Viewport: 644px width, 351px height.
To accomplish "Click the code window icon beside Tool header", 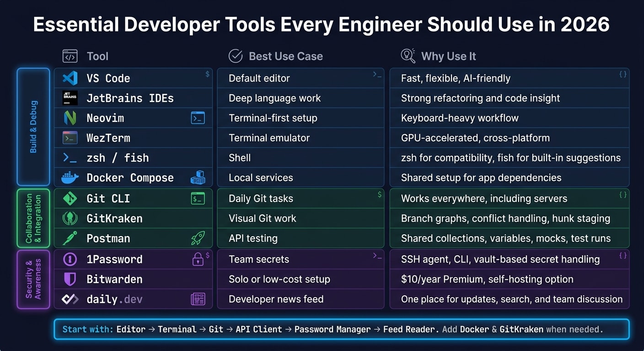I will click(70, 56).
